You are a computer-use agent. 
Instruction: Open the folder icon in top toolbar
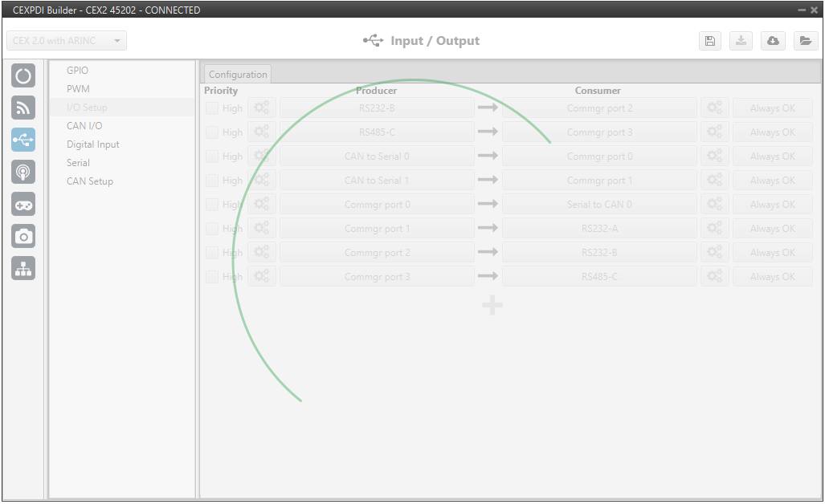click(805, 41)
